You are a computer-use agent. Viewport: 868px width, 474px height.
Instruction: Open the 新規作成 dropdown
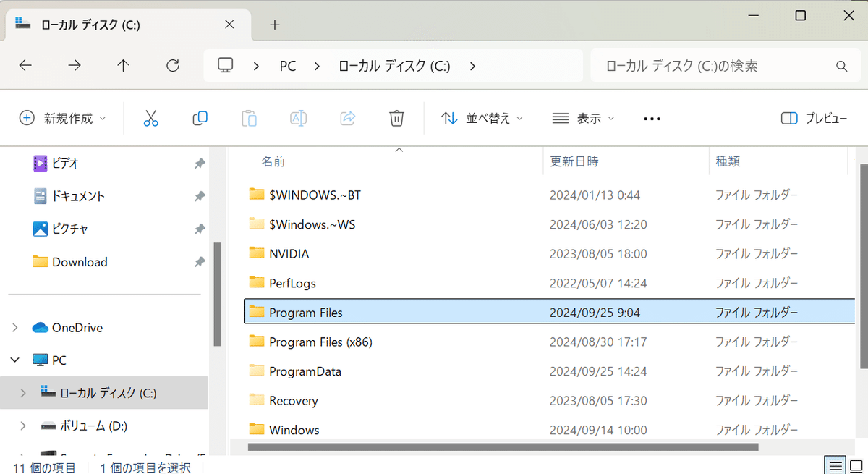point(62,118)
